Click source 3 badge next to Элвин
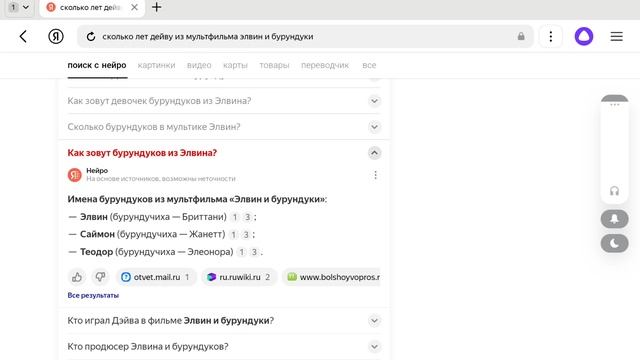Screen dimensions: 640x360 click(247, 217)
